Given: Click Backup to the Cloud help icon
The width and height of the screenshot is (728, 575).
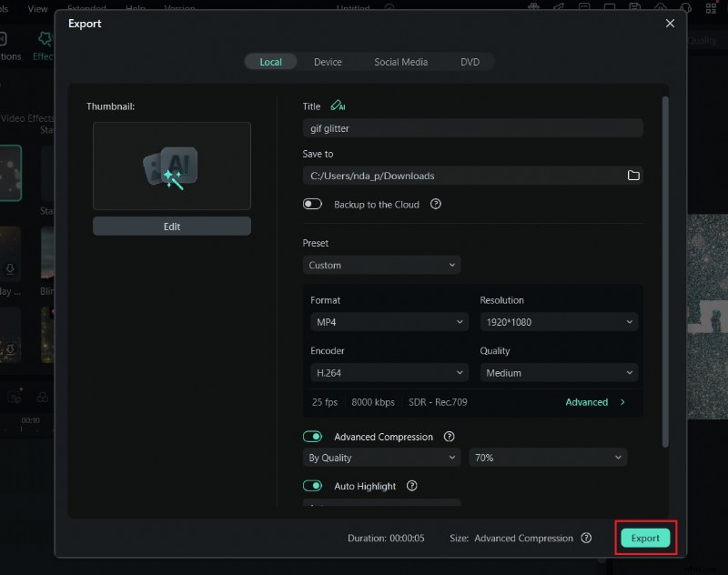Looking at the screenshot, I should coord(436,205).
